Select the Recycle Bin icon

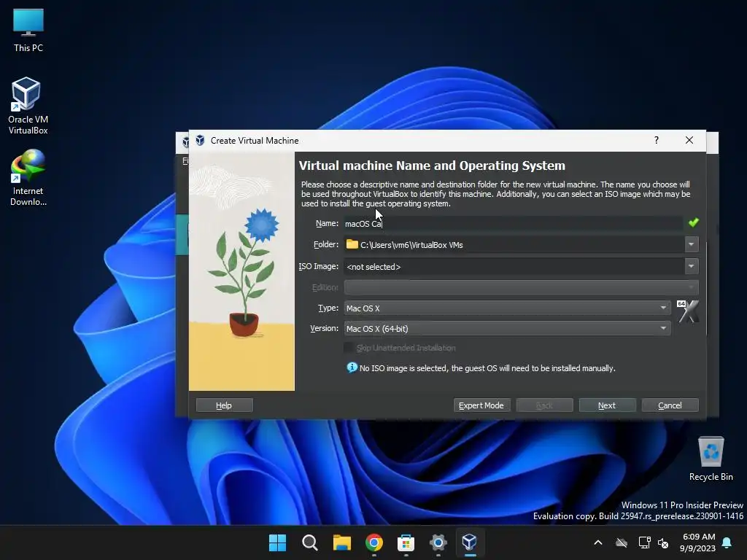click(x=711, y=458)
